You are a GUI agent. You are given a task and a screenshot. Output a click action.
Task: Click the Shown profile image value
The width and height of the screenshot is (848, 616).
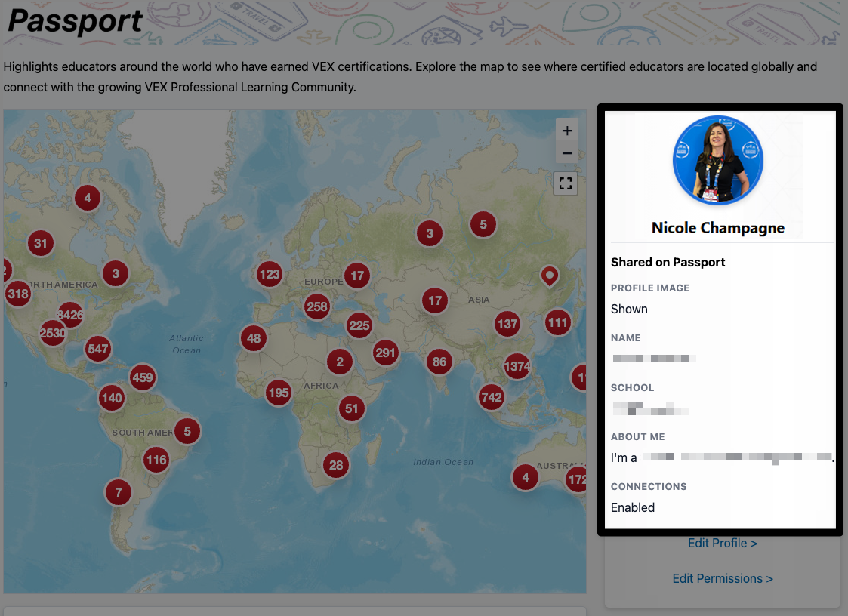[x=629, y=309]
